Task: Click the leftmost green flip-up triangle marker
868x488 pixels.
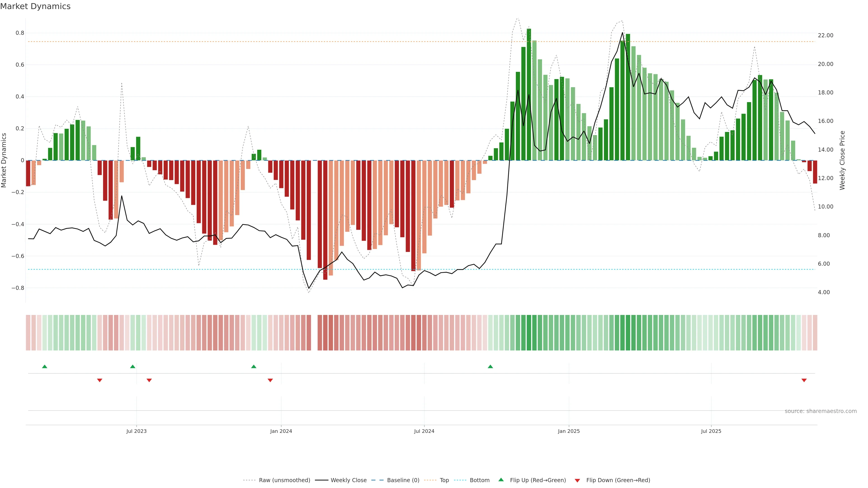Action: pyautogui.click(x=45, y=366)
